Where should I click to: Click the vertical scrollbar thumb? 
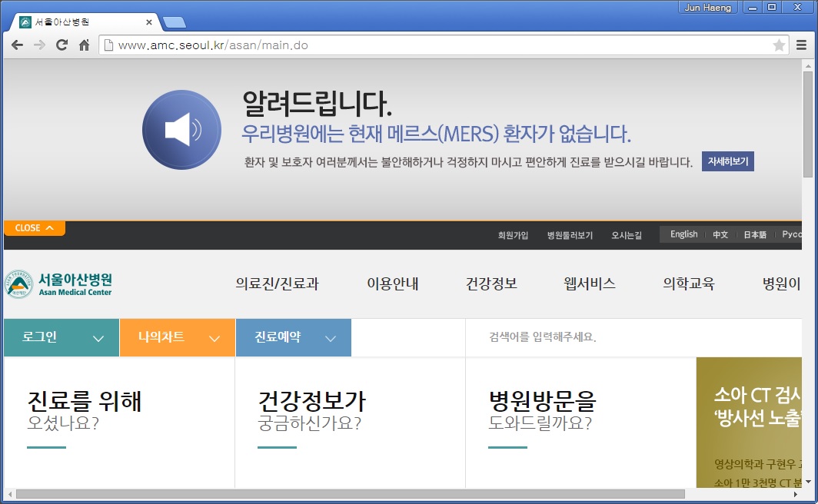tap(807, 124)
